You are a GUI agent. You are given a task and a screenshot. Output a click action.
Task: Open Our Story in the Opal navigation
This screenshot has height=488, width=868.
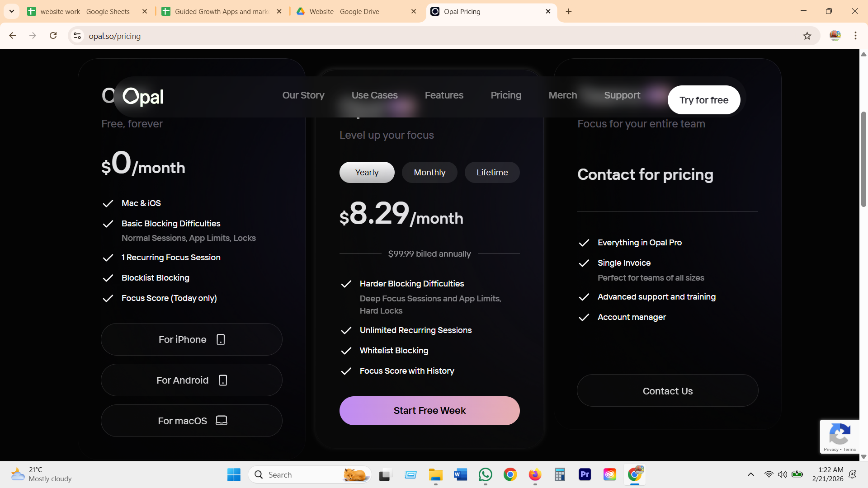(x=303, y=95)
